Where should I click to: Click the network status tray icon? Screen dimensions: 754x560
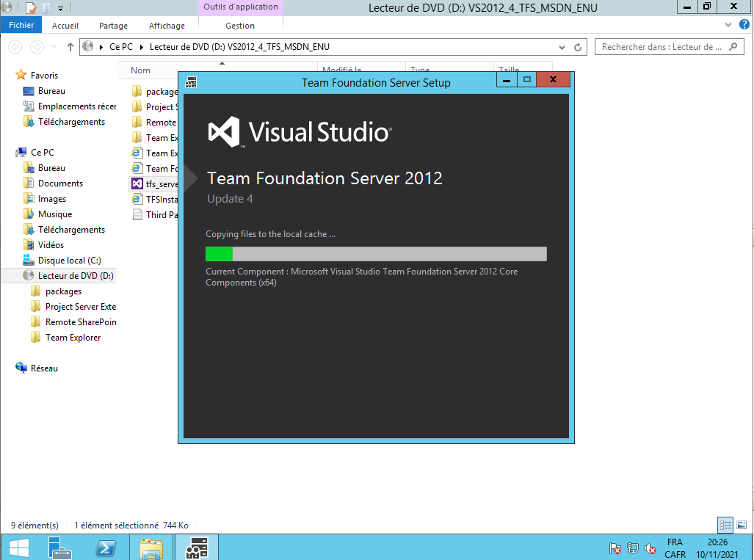tap(633, 548)
